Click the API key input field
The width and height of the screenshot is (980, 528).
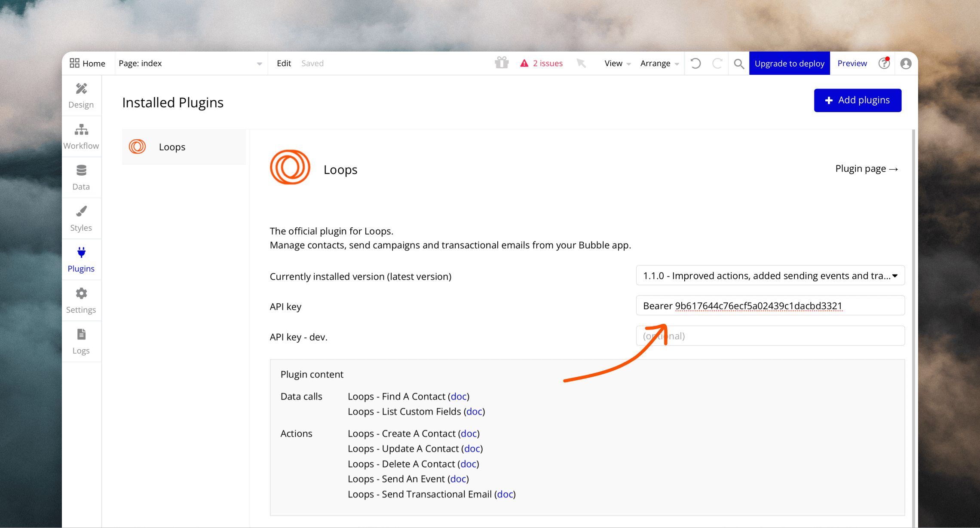pos(770,305)
